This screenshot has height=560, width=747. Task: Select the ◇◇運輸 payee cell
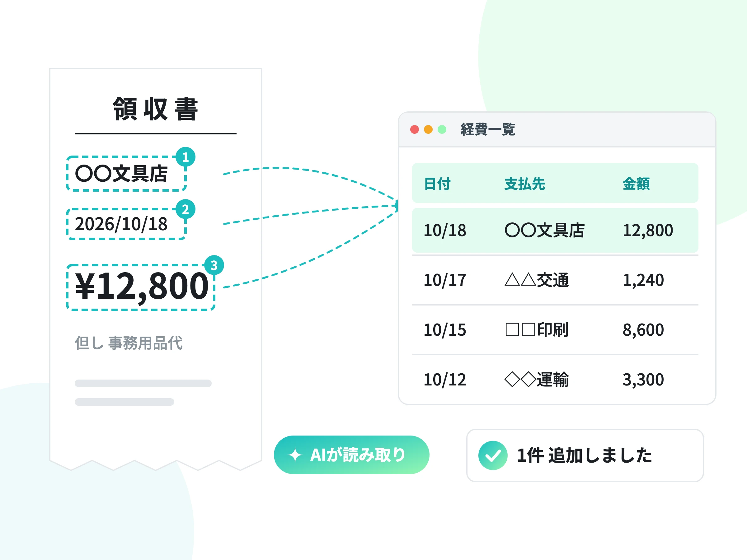537,380
